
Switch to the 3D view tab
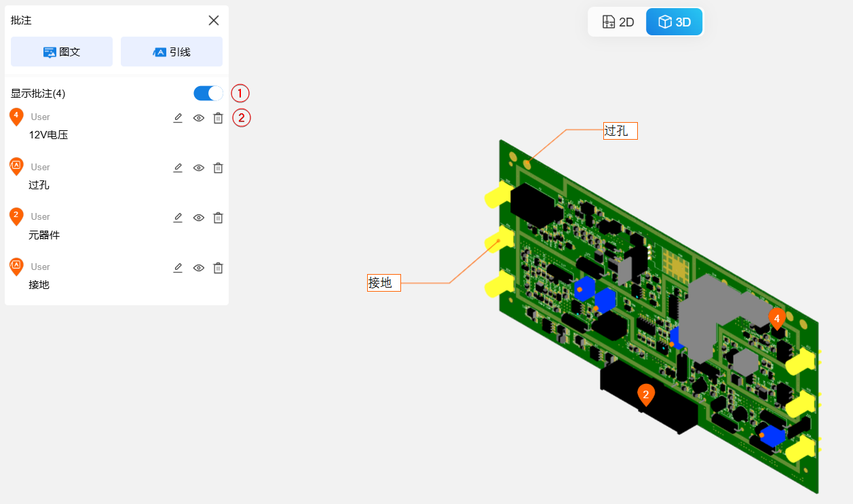point(674,22)
